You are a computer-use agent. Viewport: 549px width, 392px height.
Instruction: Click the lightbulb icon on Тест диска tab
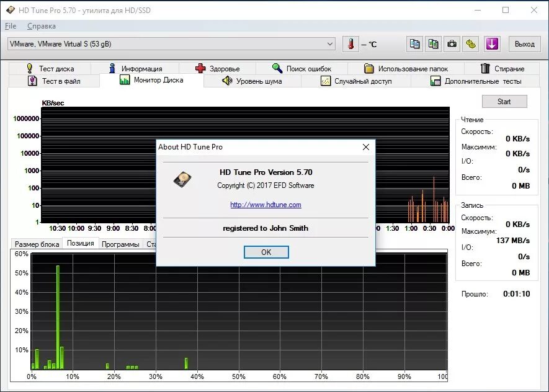pos(30,68)
